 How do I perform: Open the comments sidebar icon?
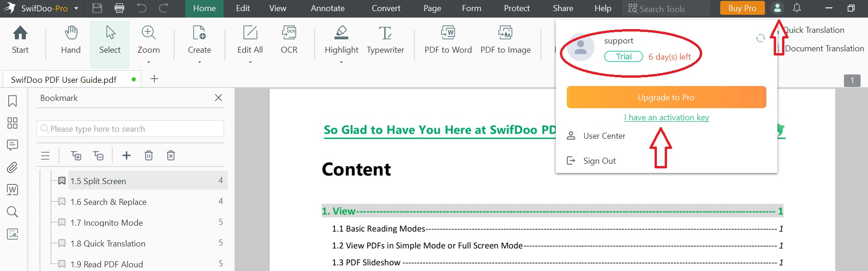(12, 145)
